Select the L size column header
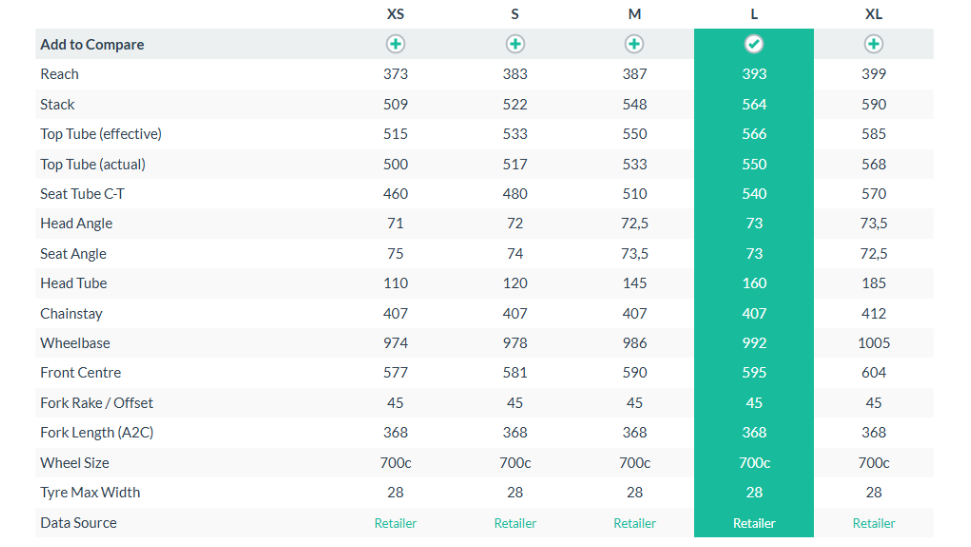Viewport: 971px width, 547px height. 754,14
